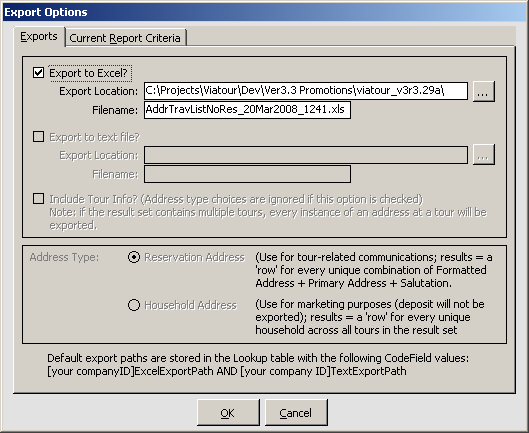Click the Excel Filename input field
529x433 pixels.
247,110
